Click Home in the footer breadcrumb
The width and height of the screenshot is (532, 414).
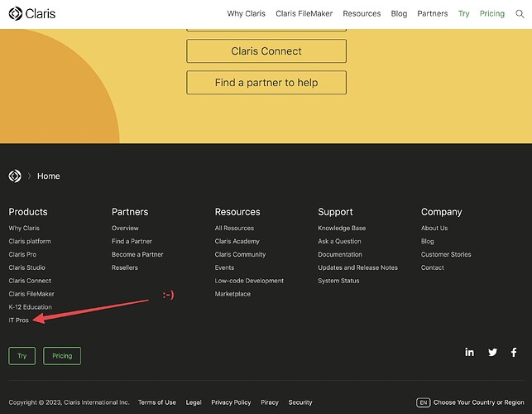pyautogui.click(x=49, y=176)
